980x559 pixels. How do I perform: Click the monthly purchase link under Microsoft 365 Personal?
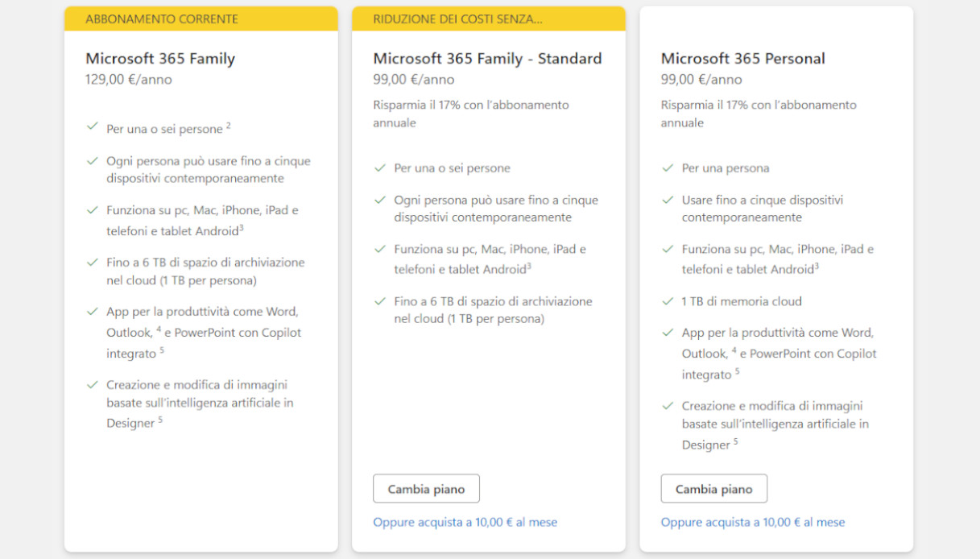[752, 522]
